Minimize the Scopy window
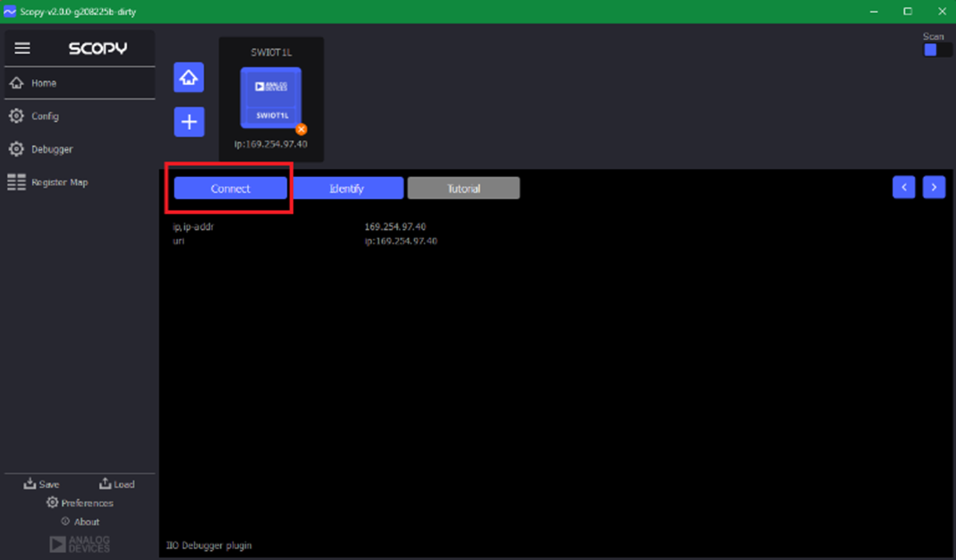Image resolution: width=956 pixels, height=560 pixels. pyautogui.click(x=874, y=12)
